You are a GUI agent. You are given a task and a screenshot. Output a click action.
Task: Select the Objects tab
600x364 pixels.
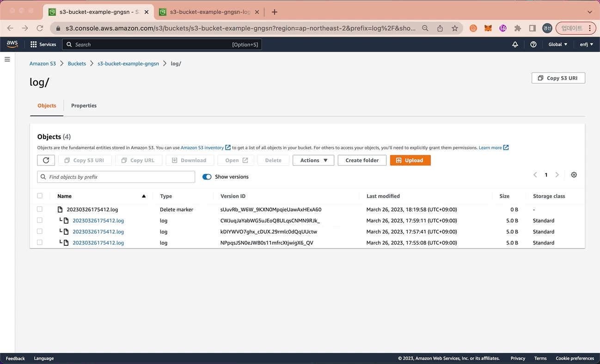(47, 106)
